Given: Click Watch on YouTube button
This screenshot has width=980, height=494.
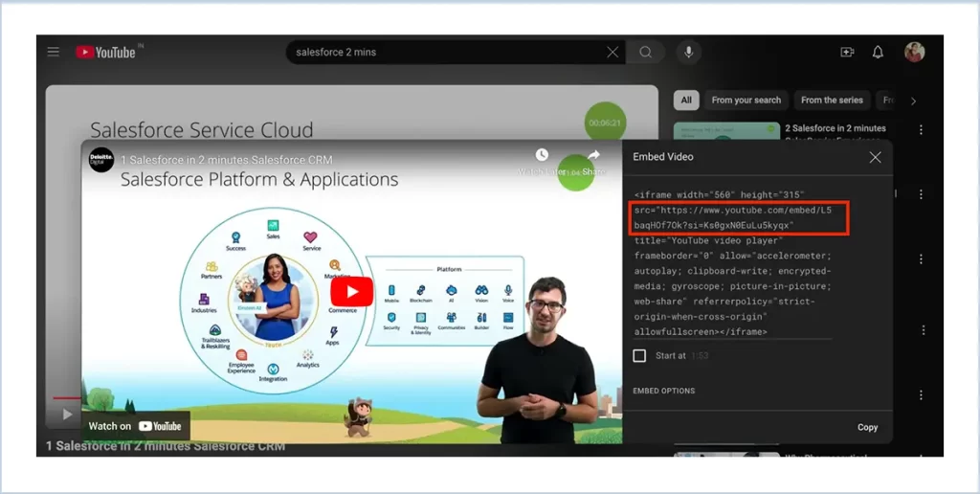Looking at the screenshot, I should 136,426.
